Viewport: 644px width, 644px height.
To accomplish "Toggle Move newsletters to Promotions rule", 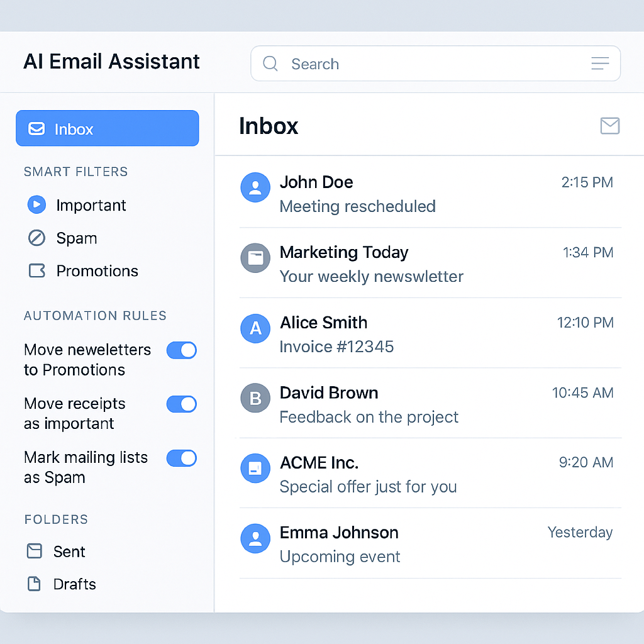I will [182, 350].
